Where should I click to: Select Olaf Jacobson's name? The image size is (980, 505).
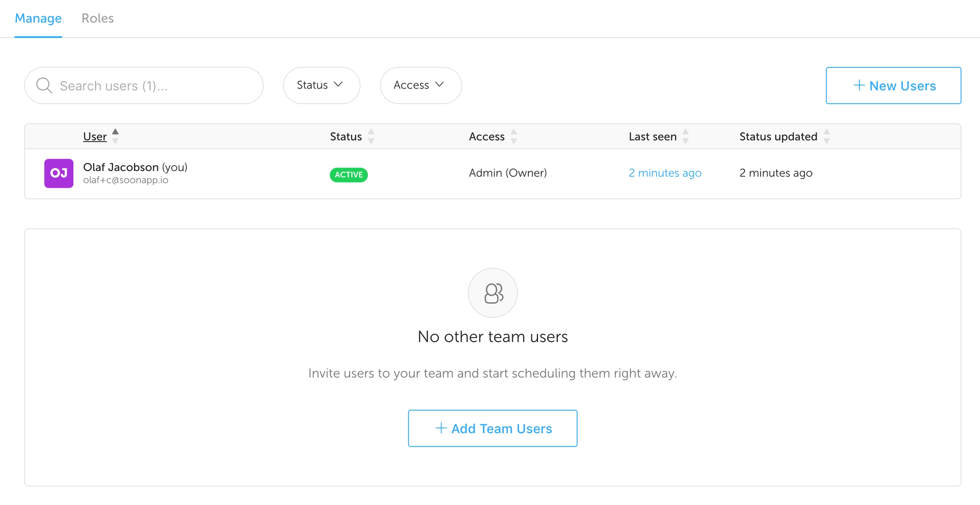(121, 167)
